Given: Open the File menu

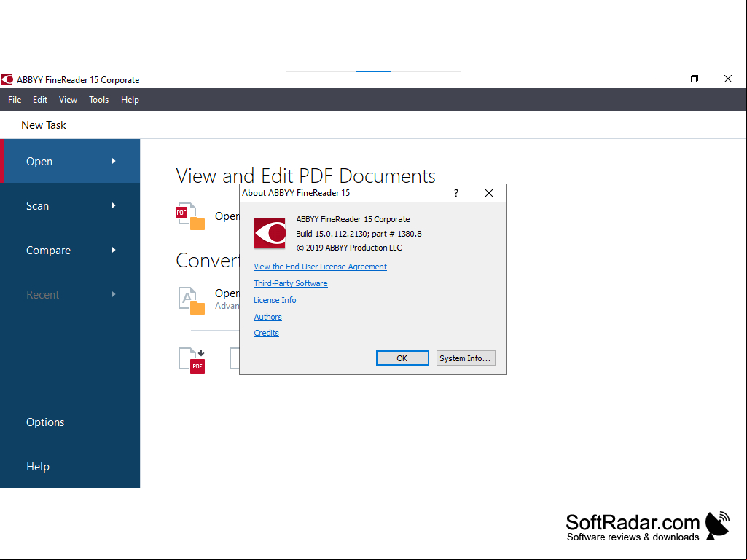Looking at the screenshot, I should click(15, 100).
